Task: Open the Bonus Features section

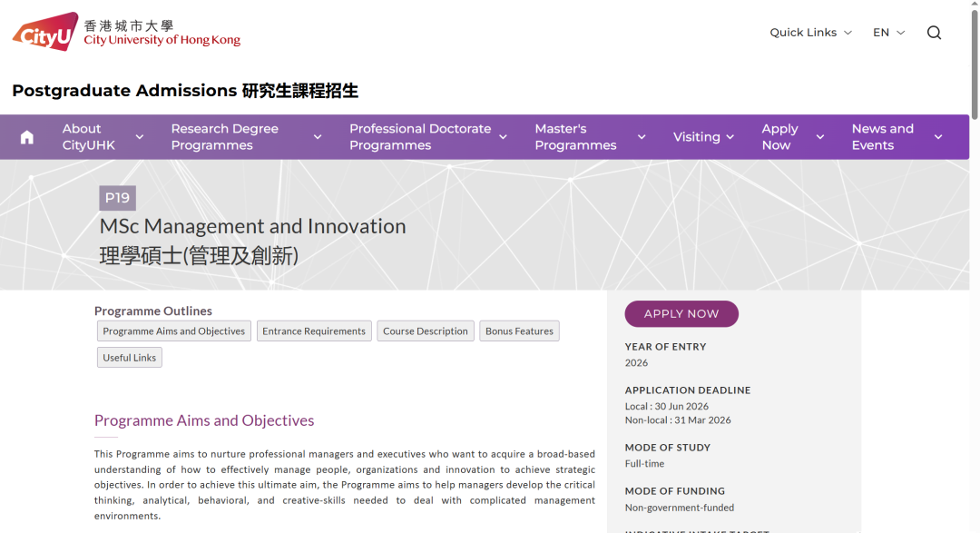Action: pos(519,331)
